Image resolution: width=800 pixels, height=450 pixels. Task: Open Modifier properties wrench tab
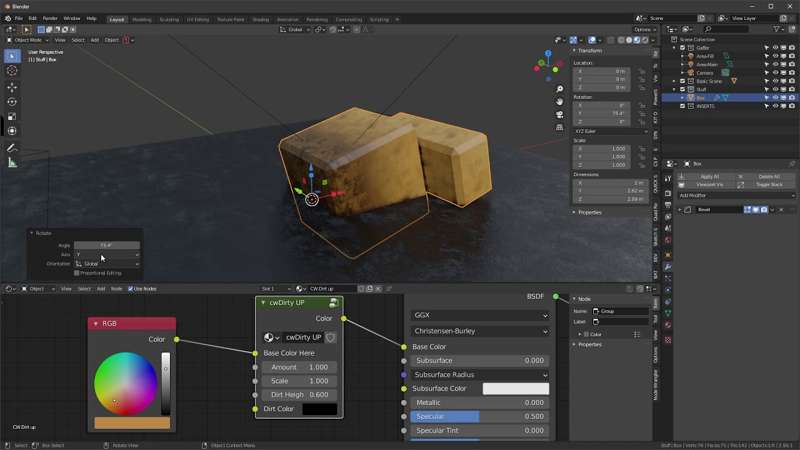click(668, 267)
